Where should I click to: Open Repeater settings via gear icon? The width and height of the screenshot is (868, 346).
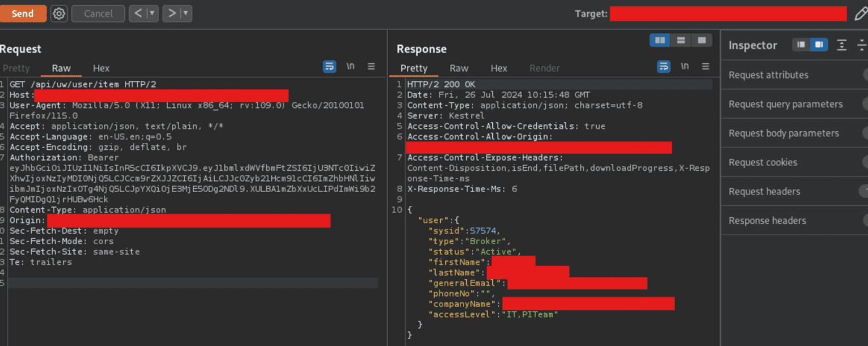(x=58, y=14)
